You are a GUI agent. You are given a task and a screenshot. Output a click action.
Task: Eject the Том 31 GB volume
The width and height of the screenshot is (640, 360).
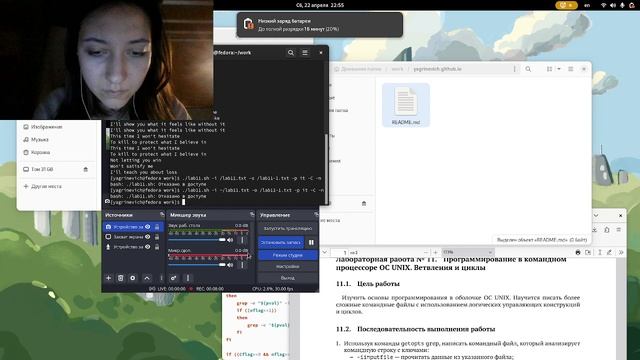click(x=86, y=169)
